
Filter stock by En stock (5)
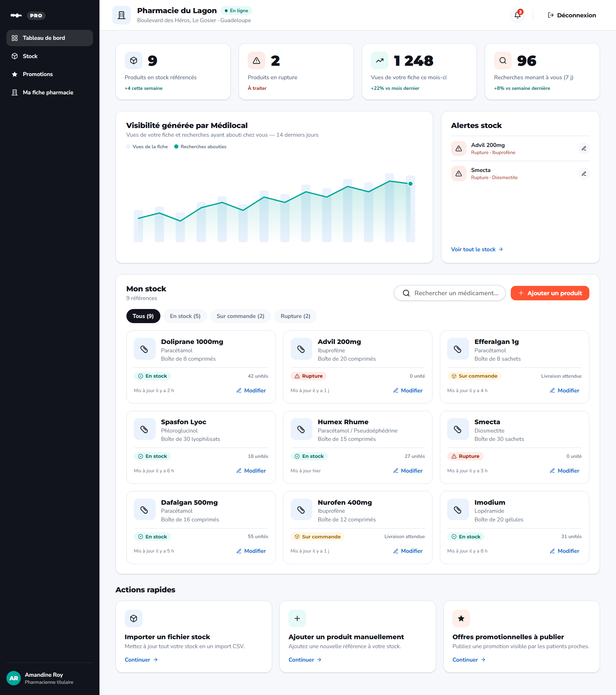coord(185,316)
